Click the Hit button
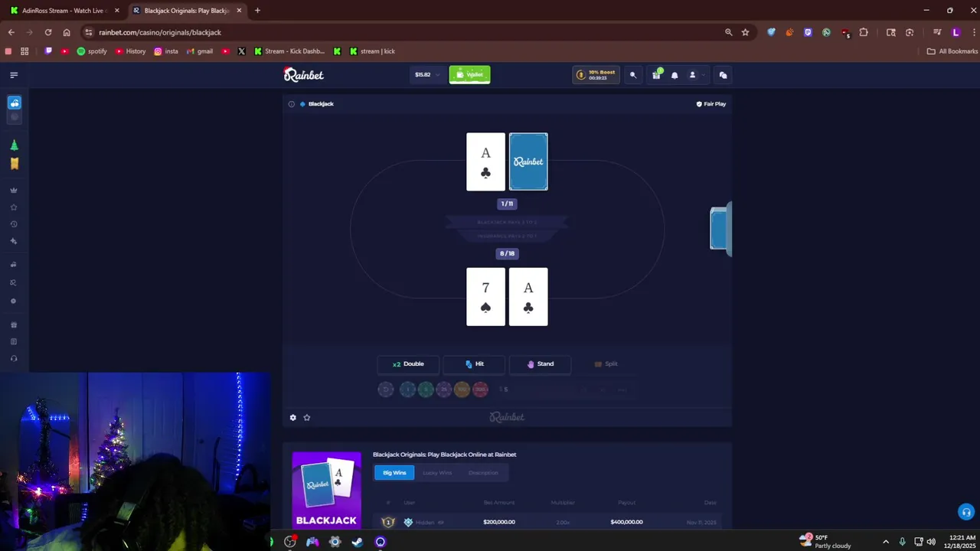The height and width of the screenshot is (551, 980). (474, 364)
